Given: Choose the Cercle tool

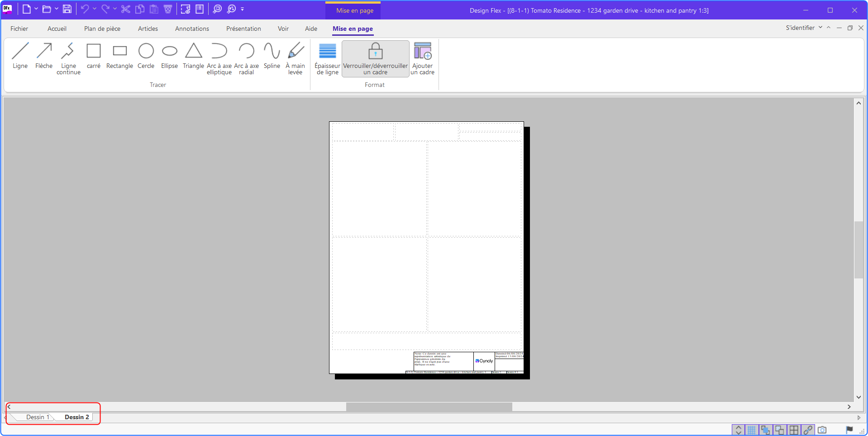Looking at the screenshot, I should (x=146, y=56).
